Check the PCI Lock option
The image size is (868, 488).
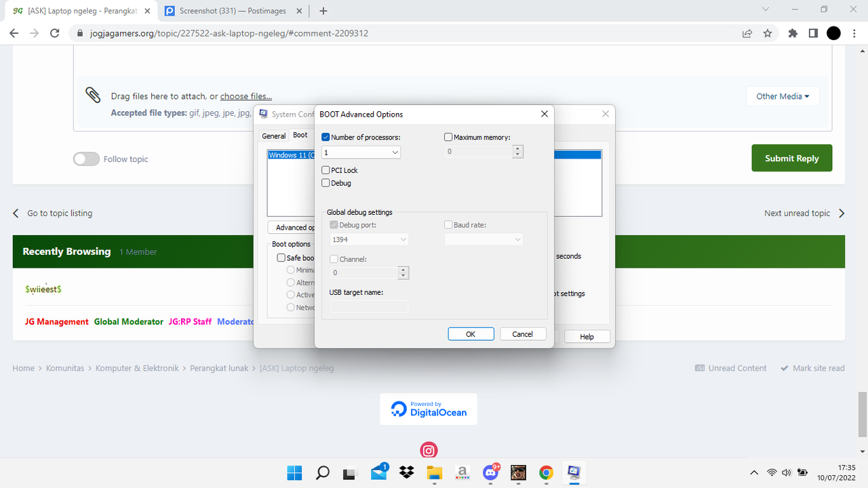pyautogui.click(x=325, y=170)
